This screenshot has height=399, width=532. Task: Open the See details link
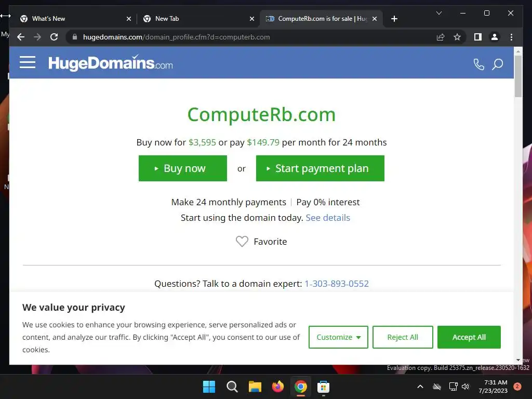pyautogui.click(x=328, y=218)
